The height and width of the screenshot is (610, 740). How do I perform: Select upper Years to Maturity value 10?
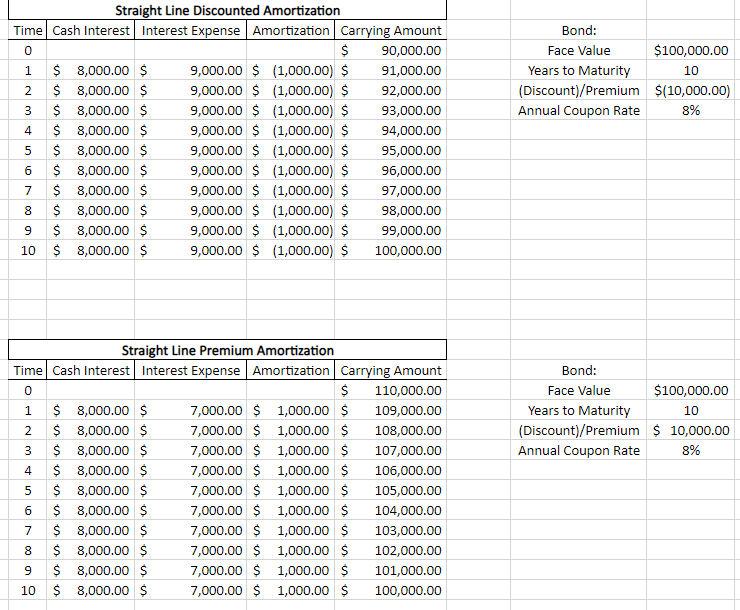[691, 70]
